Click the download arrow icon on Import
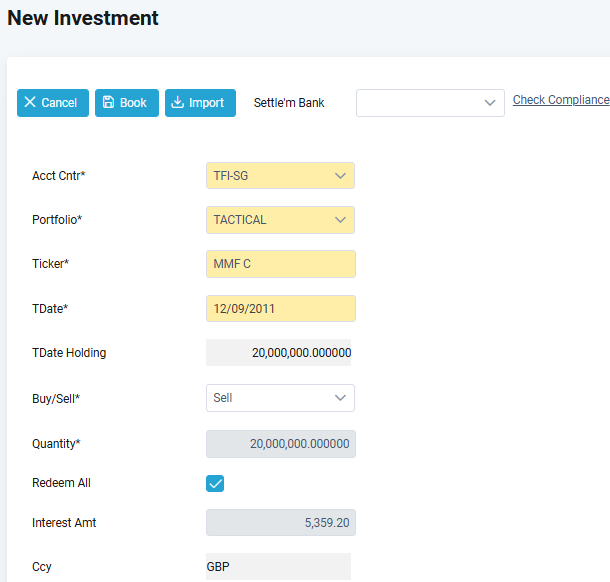Viewport: 610px width, 582px height. tap(177, 102)
